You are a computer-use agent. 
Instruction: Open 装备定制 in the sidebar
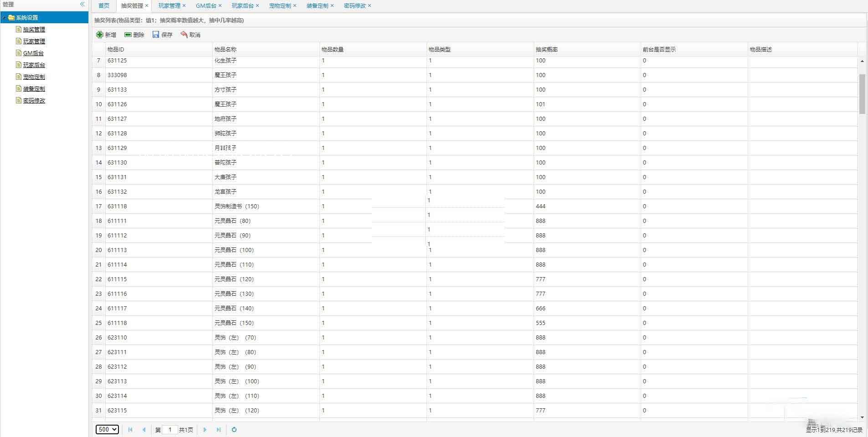[x=34, y=89]
